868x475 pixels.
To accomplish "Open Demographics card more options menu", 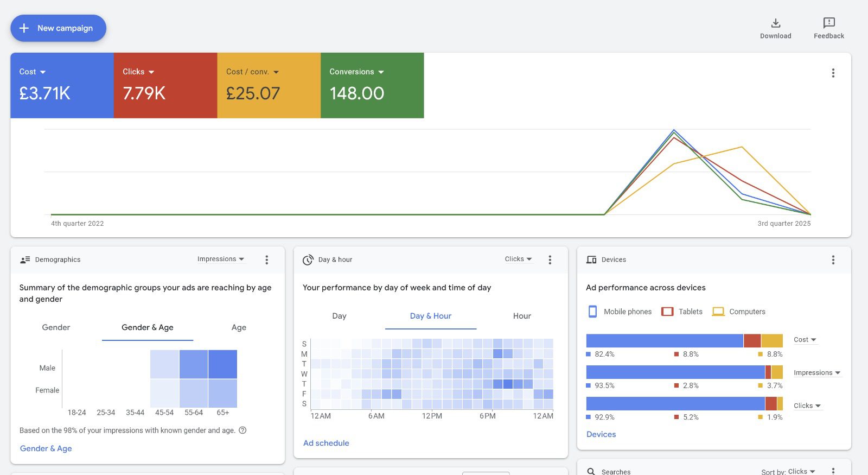I will click(x=266, y=260).
